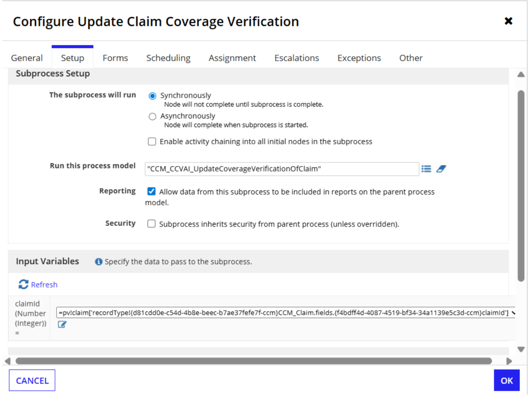The width and height of the screenshot is (532, 400).
Task: Click the Refresh arrows icon
Action: point(23,284)
